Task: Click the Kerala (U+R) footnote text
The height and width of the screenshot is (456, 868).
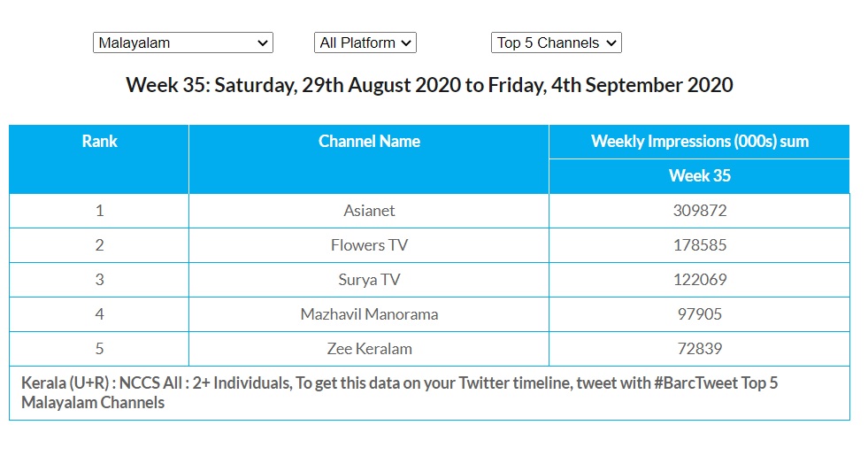Action: tap(398, 392)
